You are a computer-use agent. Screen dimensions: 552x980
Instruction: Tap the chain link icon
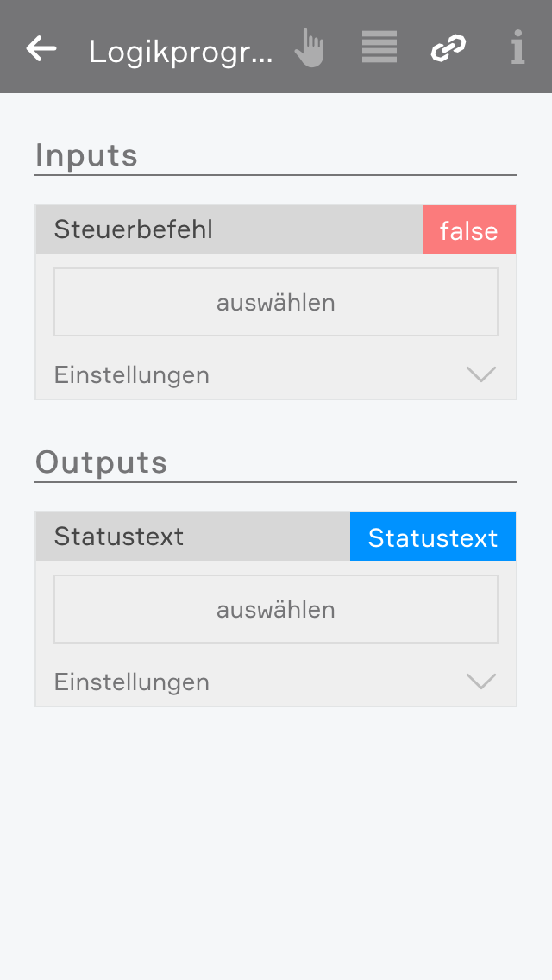(x=448, y=48)
